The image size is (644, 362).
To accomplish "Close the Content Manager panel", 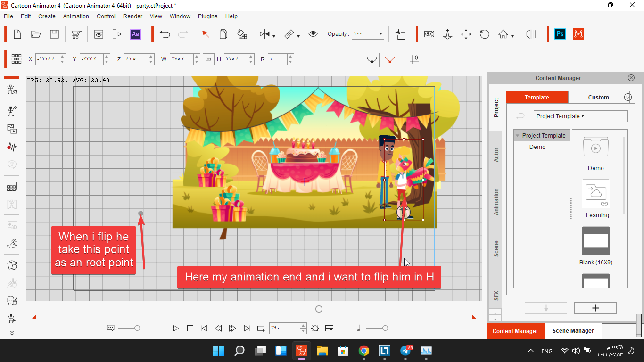I will [631, 78].
